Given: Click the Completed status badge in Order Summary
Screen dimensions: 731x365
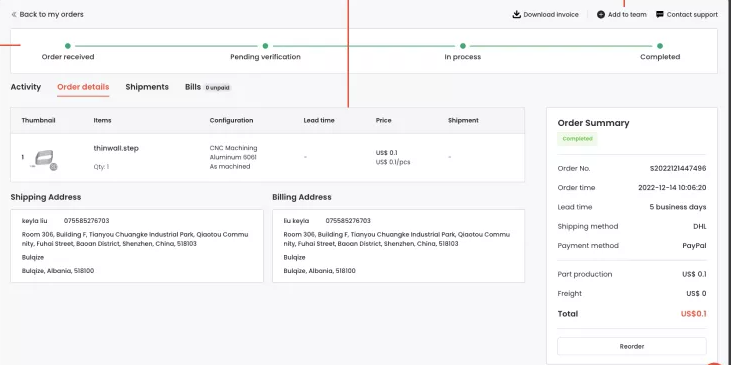Looking at the screenshot, I should click(577, 139).
